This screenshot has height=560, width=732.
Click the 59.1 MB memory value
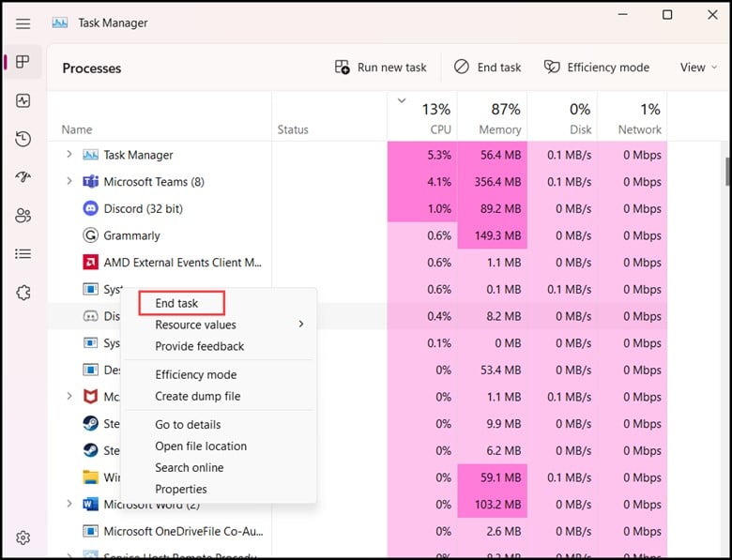coord(500,477)
